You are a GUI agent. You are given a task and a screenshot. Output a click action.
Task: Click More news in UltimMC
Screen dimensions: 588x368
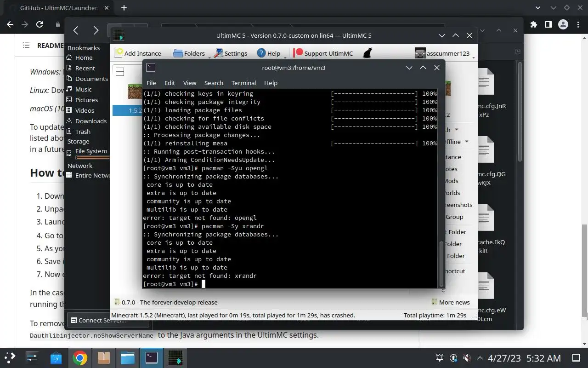click(x=451, y=302)
